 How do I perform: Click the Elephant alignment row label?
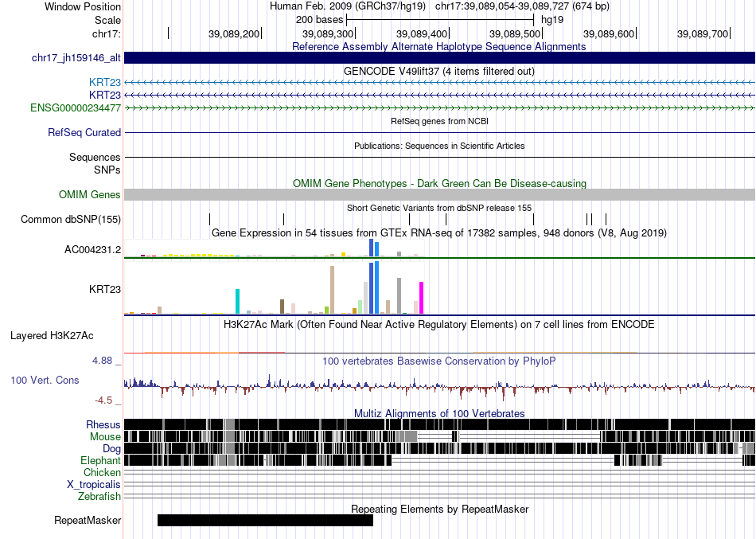pos(100,461)
